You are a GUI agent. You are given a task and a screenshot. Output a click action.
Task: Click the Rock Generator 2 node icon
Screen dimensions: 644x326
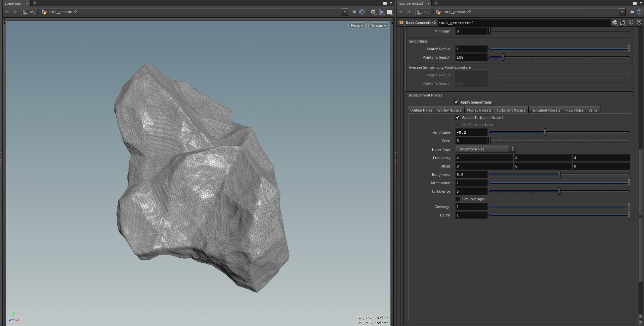point(402,23)
